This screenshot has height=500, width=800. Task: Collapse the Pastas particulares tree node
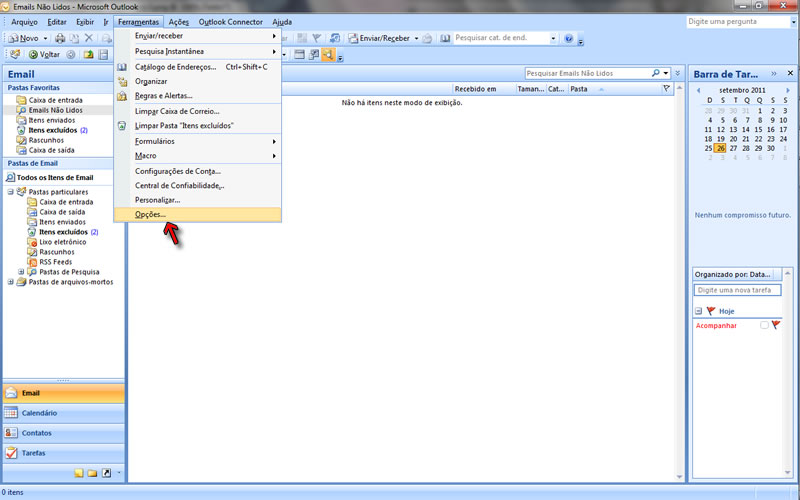10,192
